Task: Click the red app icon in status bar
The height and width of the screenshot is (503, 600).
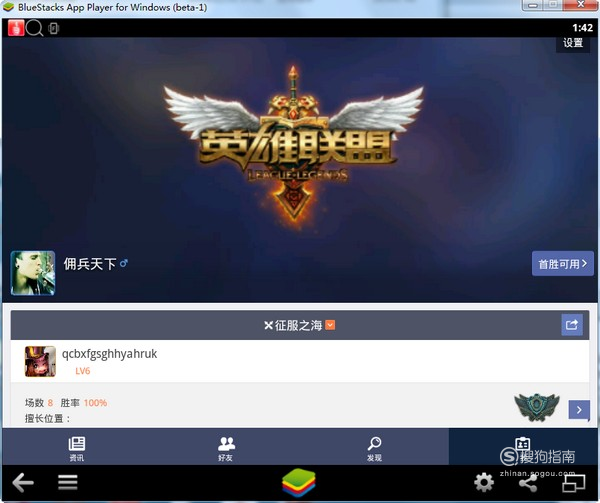Action: tap(16, 28)
